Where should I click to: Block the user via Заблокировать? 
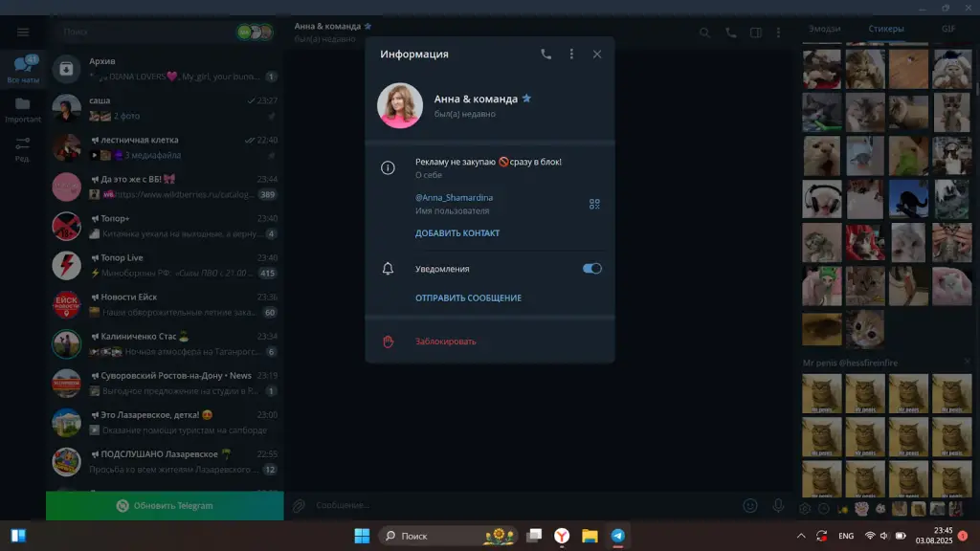[x=446, y=342]
